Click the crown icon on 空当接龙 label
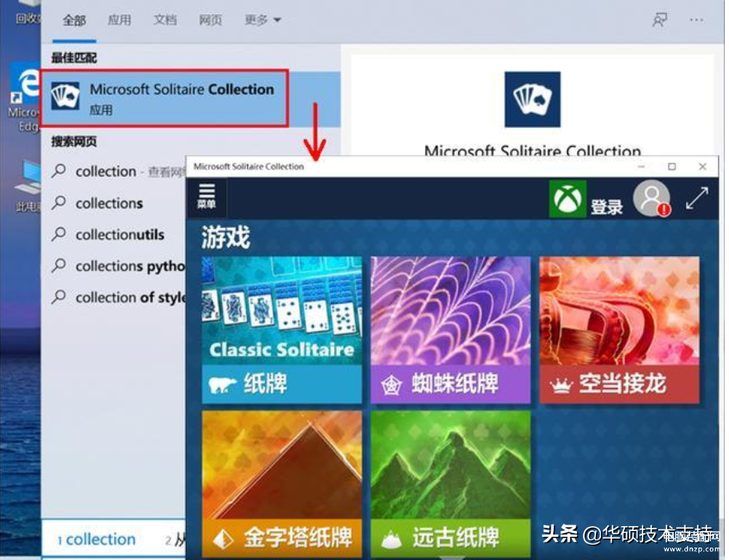This screenshot has height=560, width=729. [x=561, y=386]
